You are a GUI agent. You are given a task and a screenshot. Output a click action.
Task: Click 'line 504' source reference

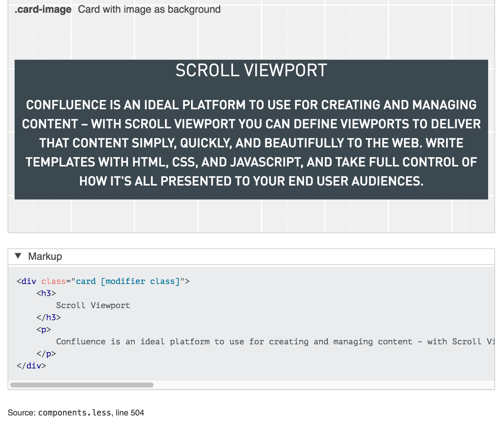point(130,413)
